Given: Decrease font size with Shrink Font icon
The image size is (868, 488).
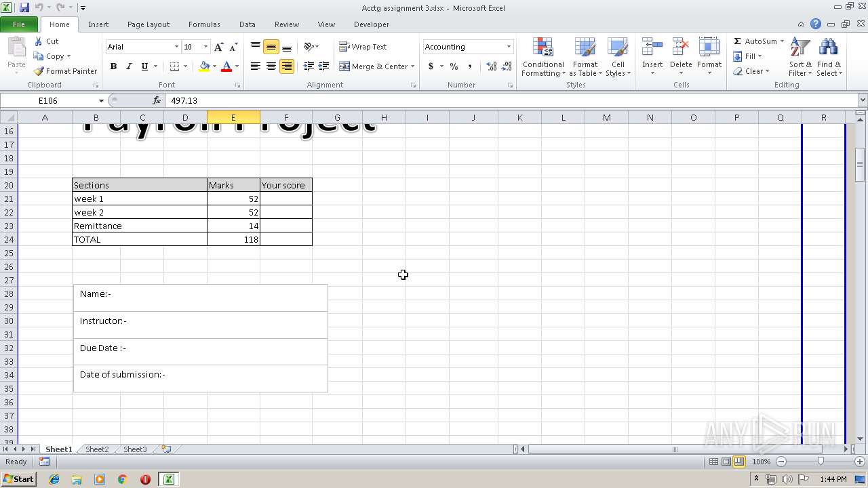Looking at the screenshot, I should tap(233, 47).
